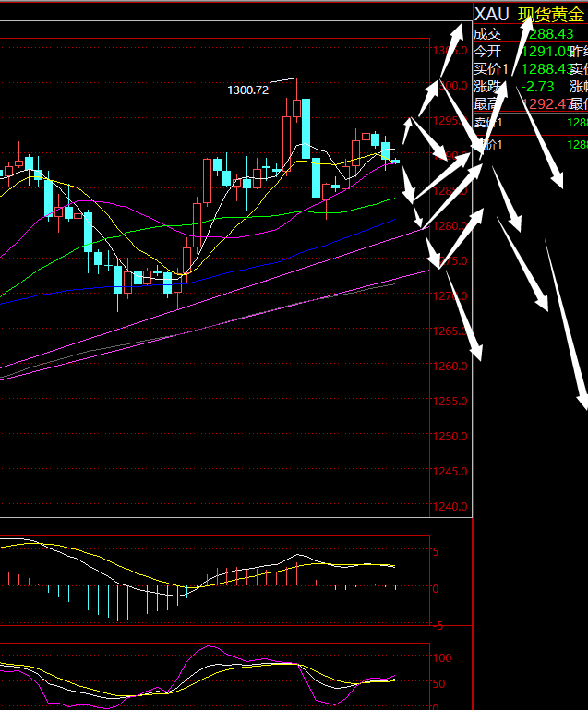Click the XAU symbol code in the quote panel

(491, 15)
